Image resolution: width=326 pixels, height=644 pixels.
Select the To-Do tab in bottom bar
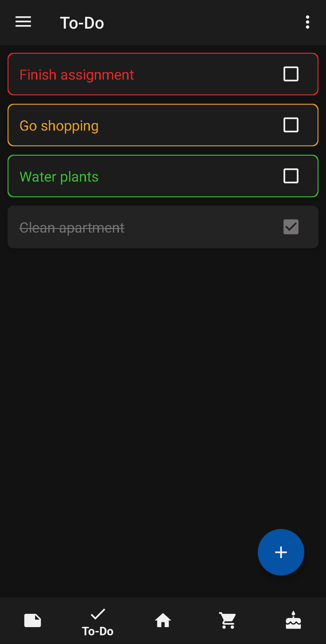98,621
